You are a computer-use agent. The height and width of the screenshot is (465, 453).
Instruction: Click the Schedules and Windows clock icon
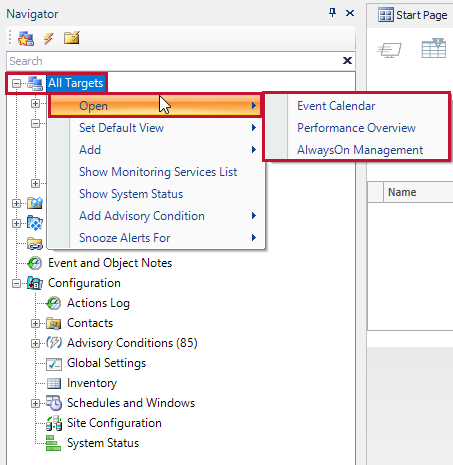54,403
